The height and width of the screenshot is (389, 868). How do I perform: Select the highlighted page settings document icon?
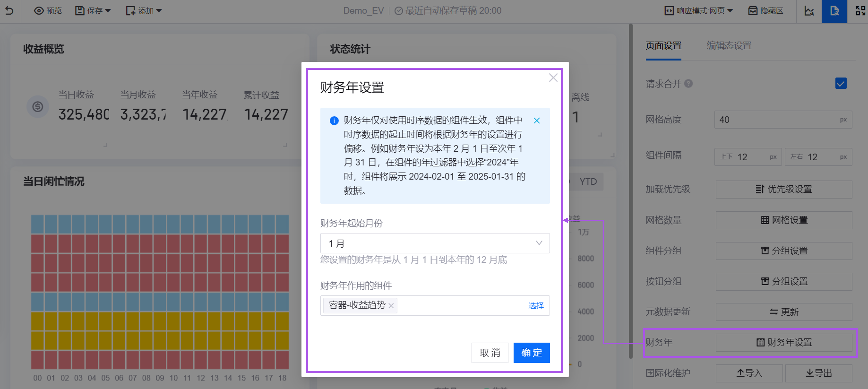(x=834, y=10)
